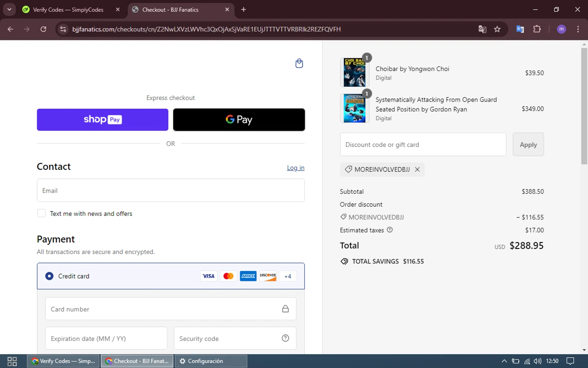The height and width of the screenshot is (368, 588).
Task: Click the browser address bar URL
Action: (207, 29)
